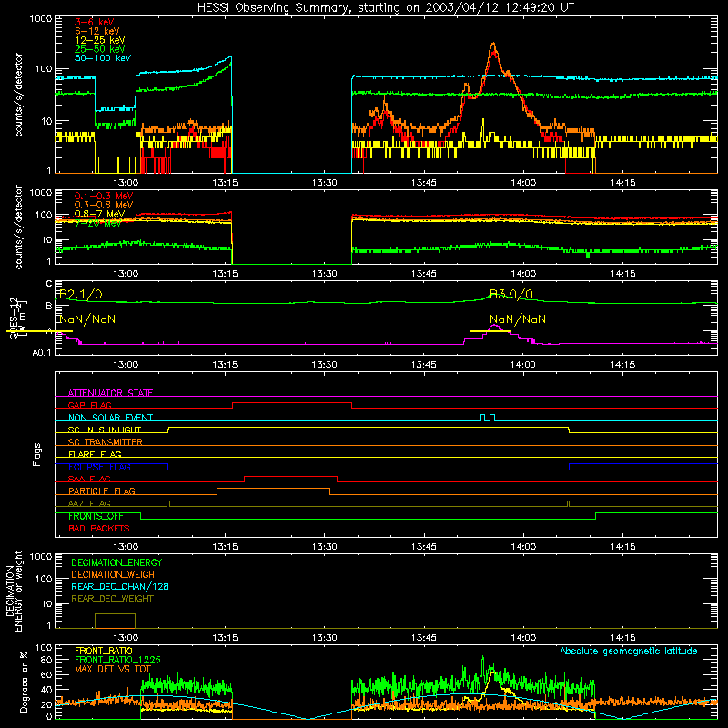The width and height of the screenshot is (728, 728).
Task: Click the 0.3-0.8 MeV legend label
Action: [104, 205]
